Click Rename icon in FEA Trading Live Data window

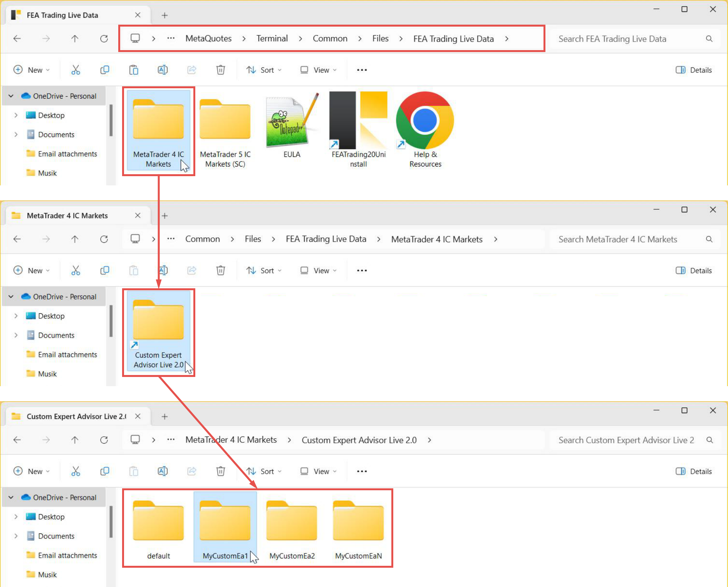[163, 70]
